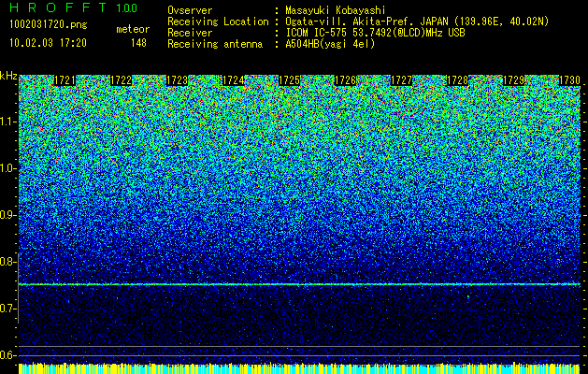
Task: Click the 1721 time marker
Action: (65, 80)
